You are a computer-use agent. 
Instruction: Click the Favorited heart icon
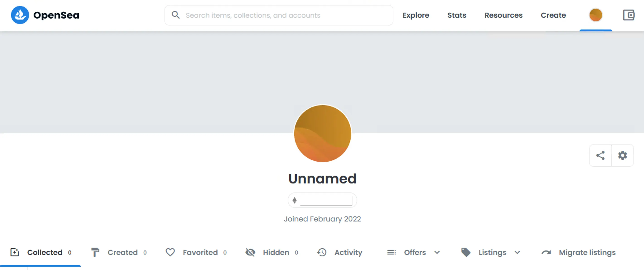click(170, 253)
